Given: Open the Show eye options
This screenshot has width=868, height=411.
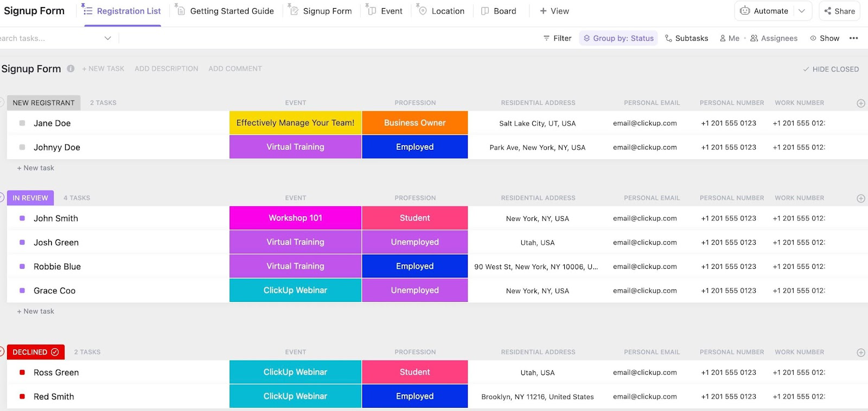Looking at the screenshot, I should [x=825, y=39].
